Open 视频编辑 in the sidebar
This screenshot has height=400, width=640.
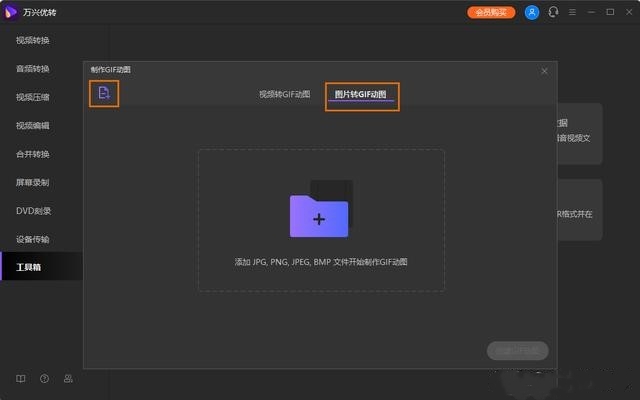point(33,126)
